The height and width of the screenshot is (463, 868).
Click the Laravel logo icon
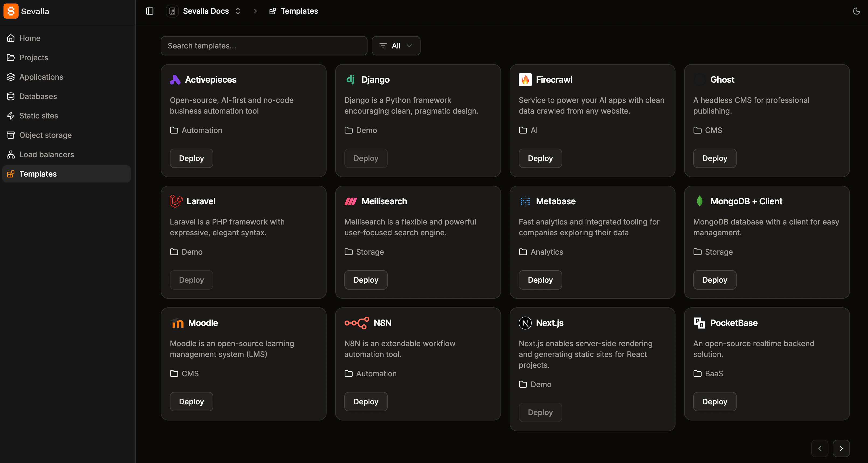[176, 201]
